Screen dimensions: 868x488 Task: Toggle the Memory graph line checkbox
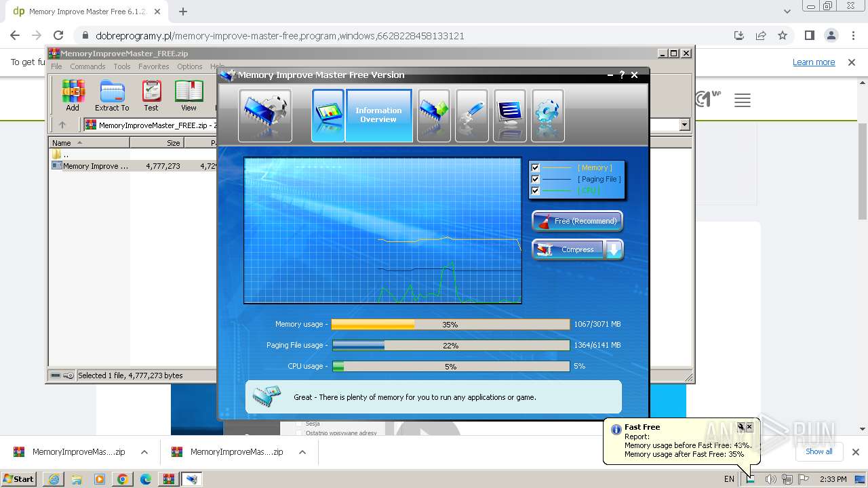point(535,167)
